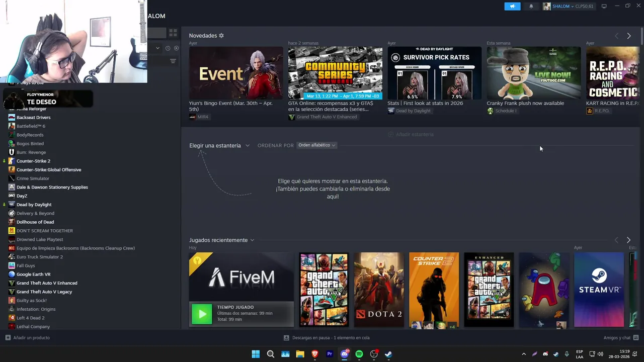Image resolution: width=644 pixels, height=362 pixels.
Task: Open Amigos y chat label
Action: 617,338
